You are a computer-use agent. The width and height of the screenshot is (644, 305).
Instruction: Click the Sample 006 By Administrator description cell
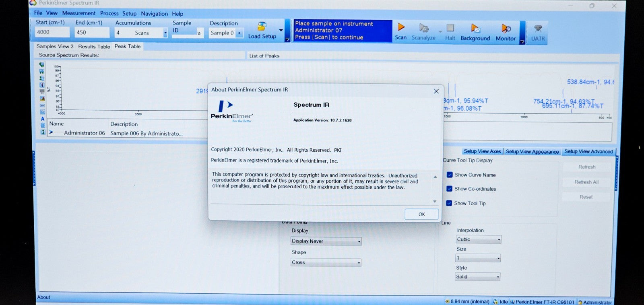(x=147, y=133)
